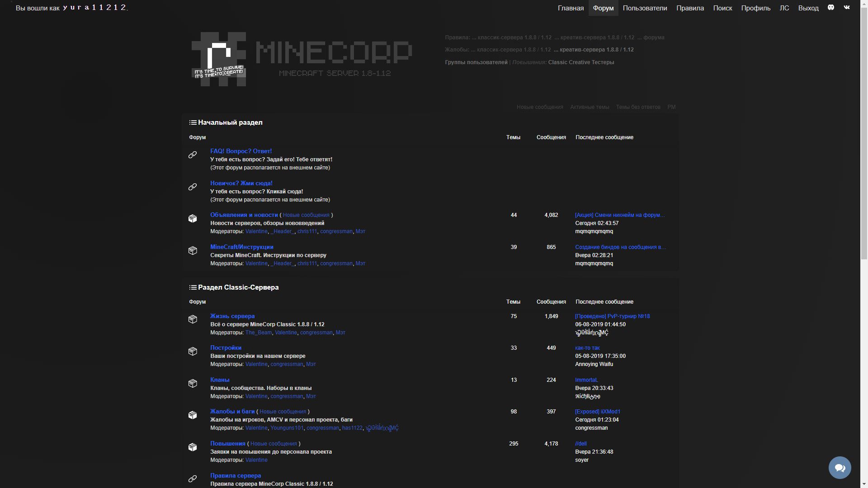Open Правила сервера forum link
Viewport: 868px width, 488px height.
[236, 476]
